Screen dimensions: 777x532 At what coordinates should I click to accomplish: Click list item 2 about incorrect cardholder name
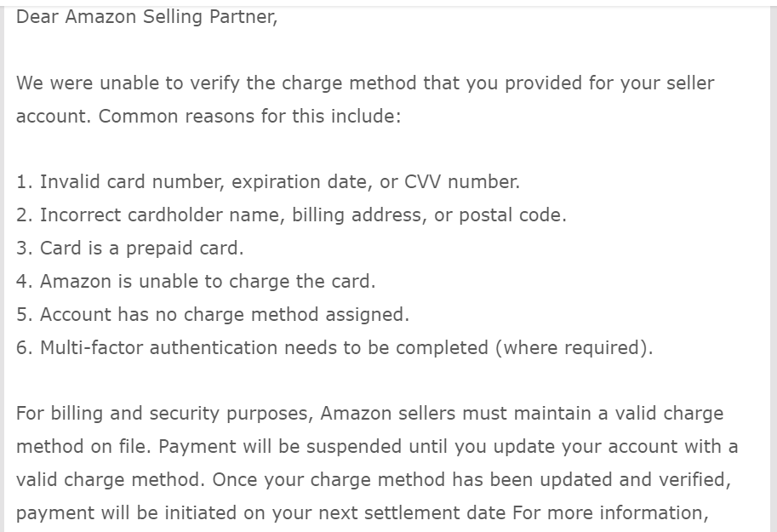pos(291,215)
